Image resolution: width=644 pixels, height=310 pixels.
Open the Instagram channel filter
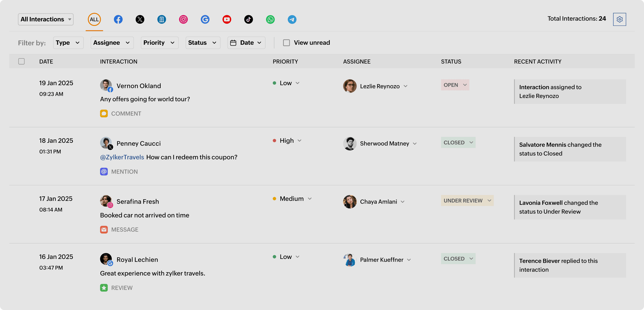click(x=183, y=19)
